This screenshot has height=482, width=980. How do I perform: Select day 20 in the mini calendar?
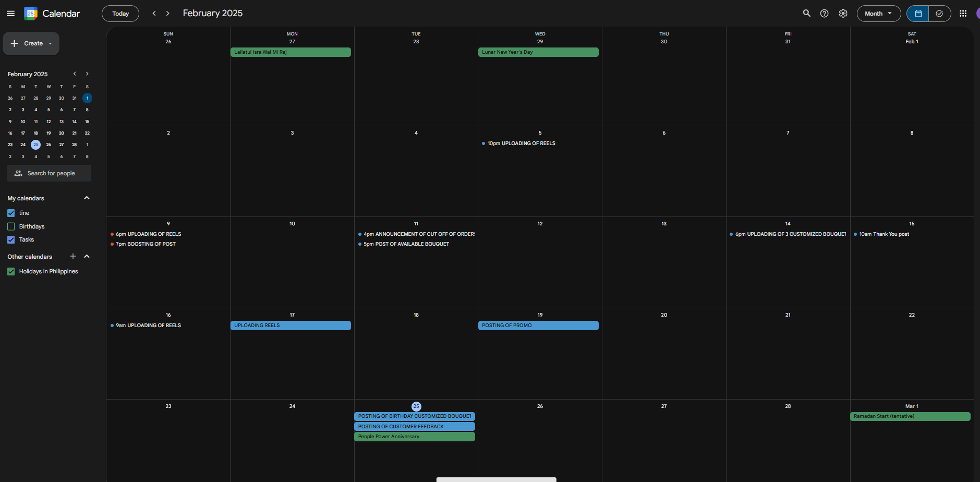click(x=62, y=133)
